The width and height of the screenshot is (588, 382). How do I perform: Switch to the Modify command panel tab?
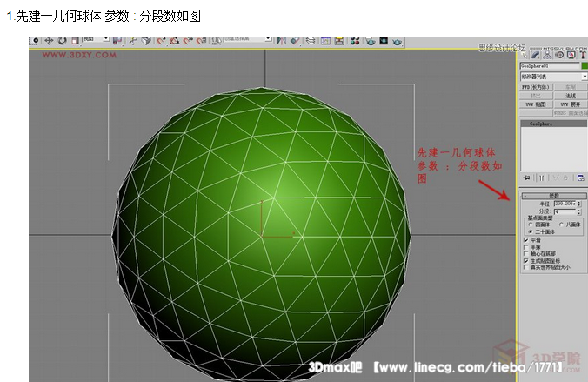536,55
